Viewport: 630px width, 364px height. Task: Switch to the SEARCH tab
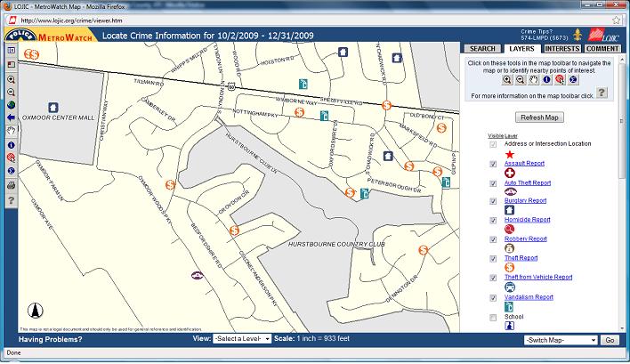point(482,49)
